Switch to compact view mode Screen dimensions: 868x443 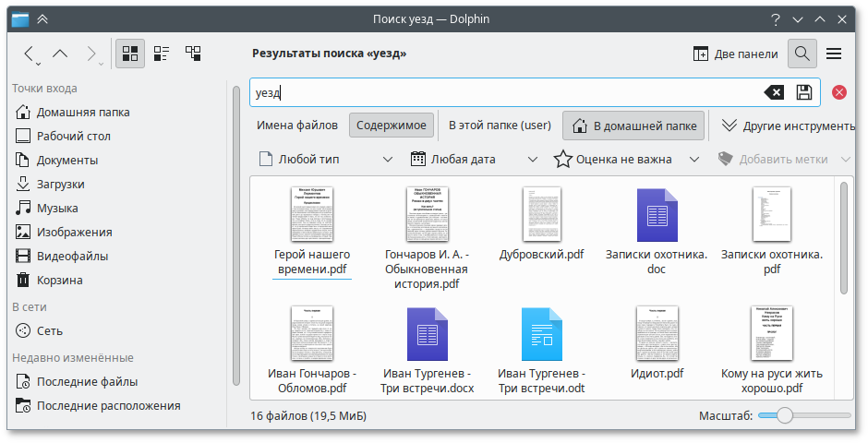[162, 54]
